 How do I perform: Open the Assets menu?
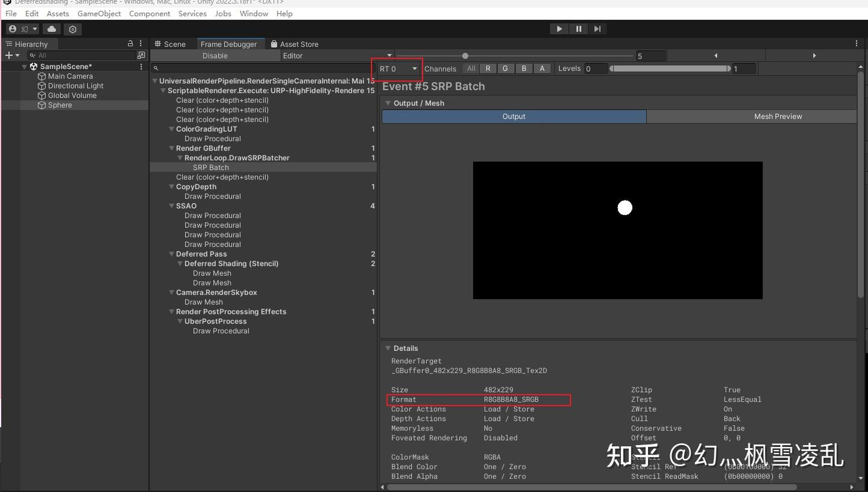tap(58, 13)
